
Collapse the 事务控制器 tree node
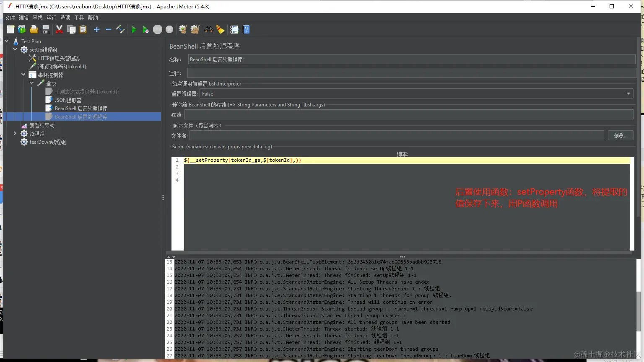[x=23, y=75]
